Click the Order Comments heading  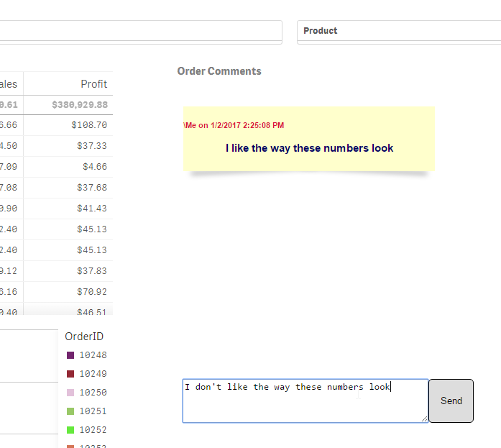click(x=219, y=71)
